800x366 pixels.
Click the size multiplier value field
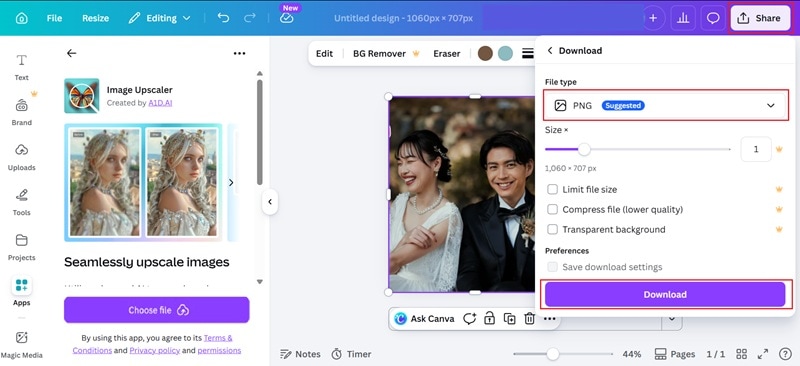coord(756,149)
